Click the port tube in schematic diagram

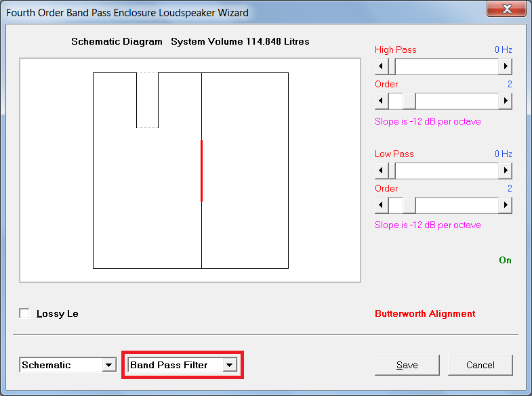147,100
